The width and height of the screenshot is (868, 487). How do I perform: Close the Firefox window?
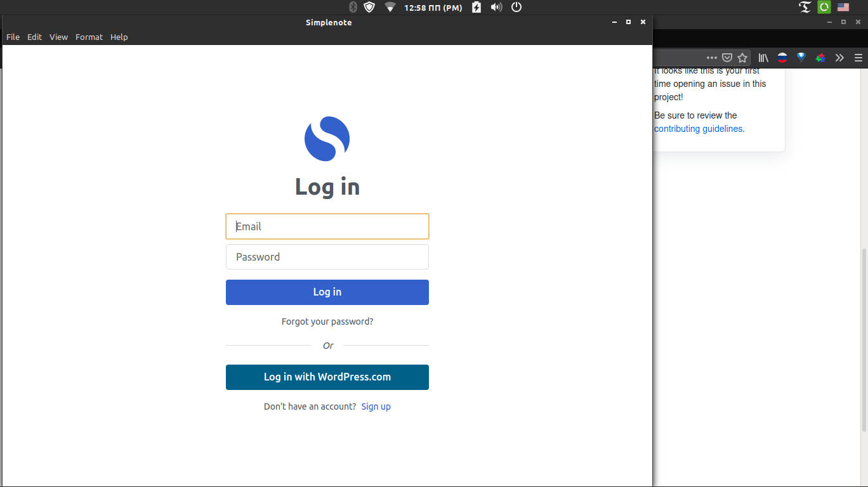pos(858,22)
